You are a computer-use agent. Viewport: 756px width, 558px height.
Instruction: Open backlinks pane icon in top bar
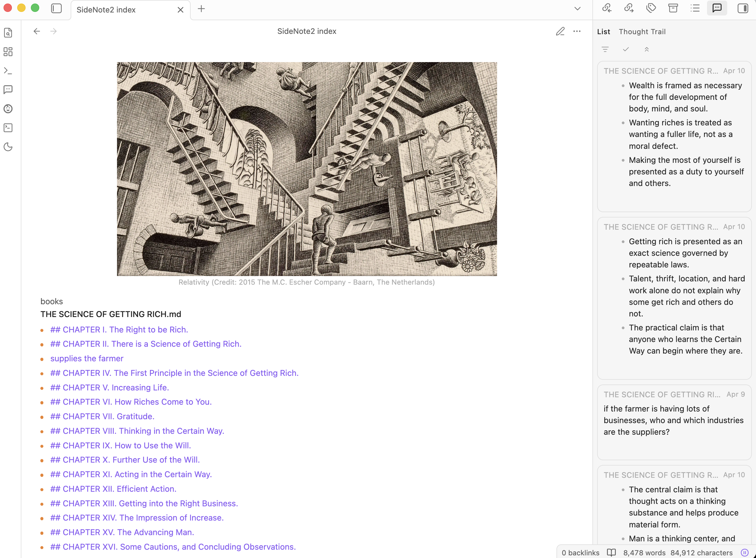click(607, 8)
